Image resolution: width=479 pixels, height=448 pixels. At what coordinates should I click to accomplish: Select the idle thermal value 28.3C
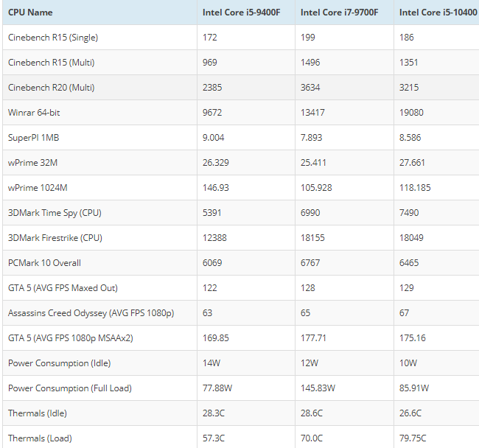(x=214, y=413)
